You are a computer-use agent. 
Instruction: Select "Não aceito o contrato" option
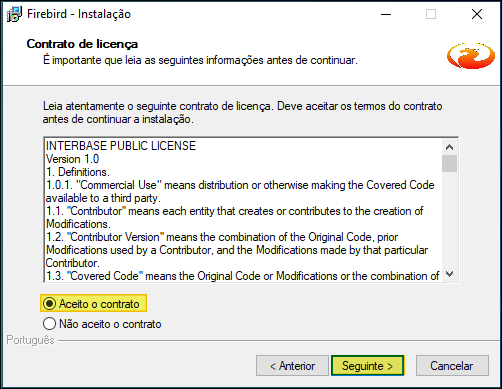tap(49, 324)
